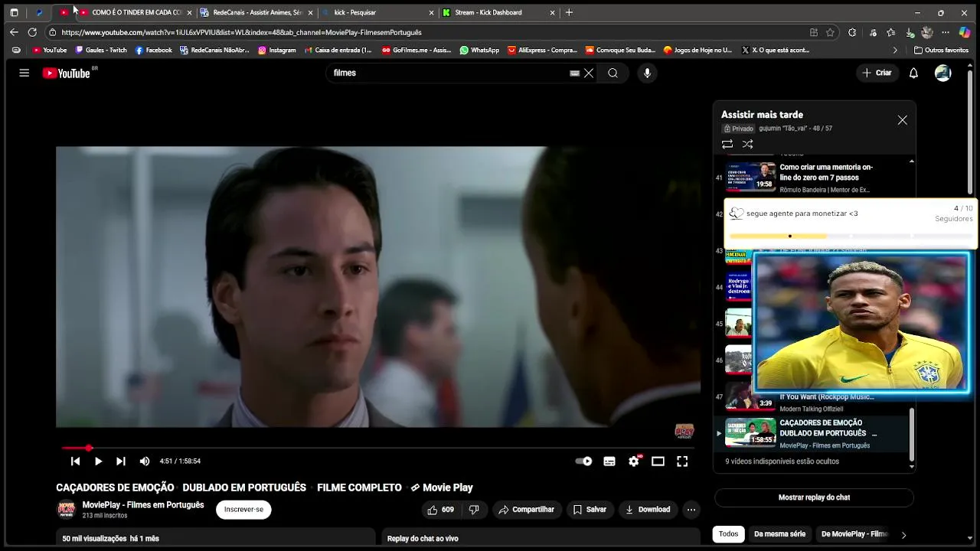The height and width of the screenshot is (551, 980).
Task: Open the YouTube hamburger guide menu
Action: click(x=24, y=73)
